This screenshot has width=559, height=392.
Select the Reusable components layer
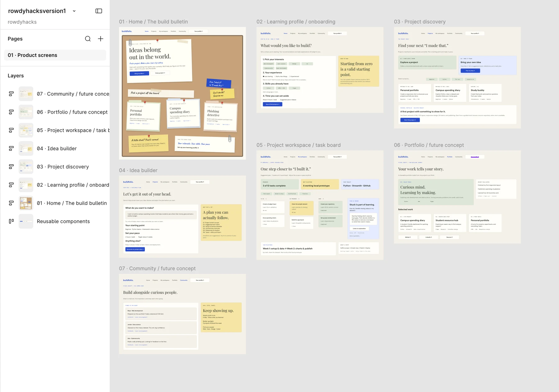[63, 221]
